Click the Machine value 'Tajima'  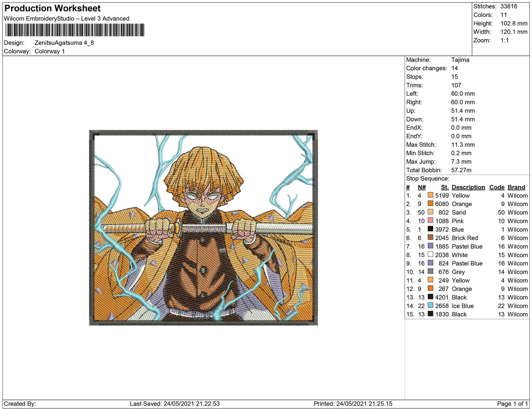pos(460,60)
